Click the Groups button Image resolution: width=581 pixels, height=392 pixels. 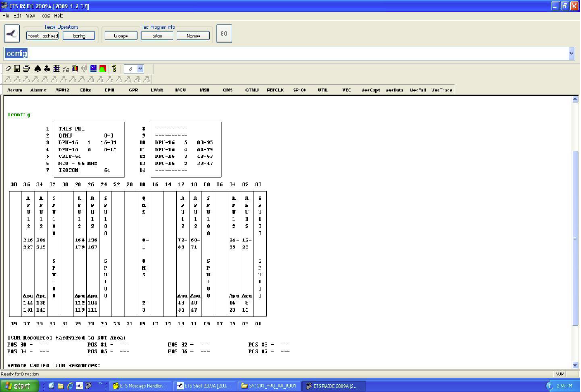[120, 35]
